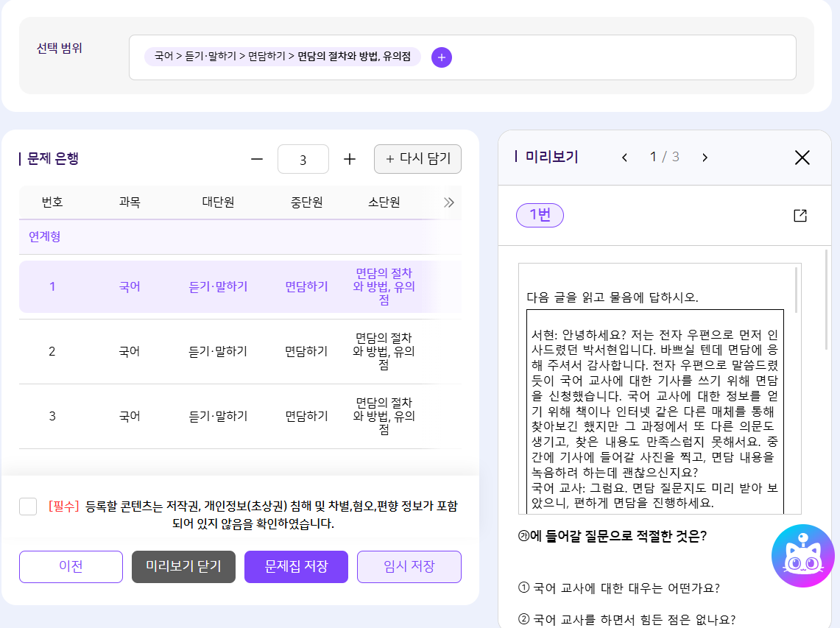This screenshot has height=628, width=840.
Task: Click the 임시 저장 button
Action: (409, 567)
